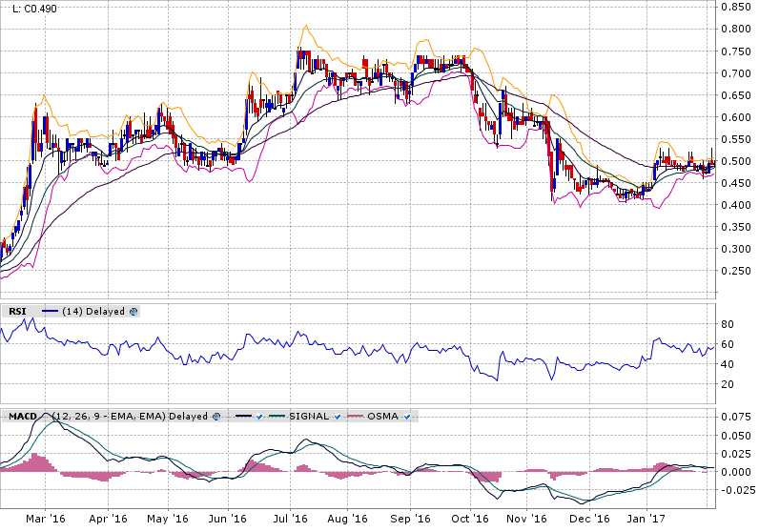Select the MACD panel label
759x532 pixels.
[20, 417]
